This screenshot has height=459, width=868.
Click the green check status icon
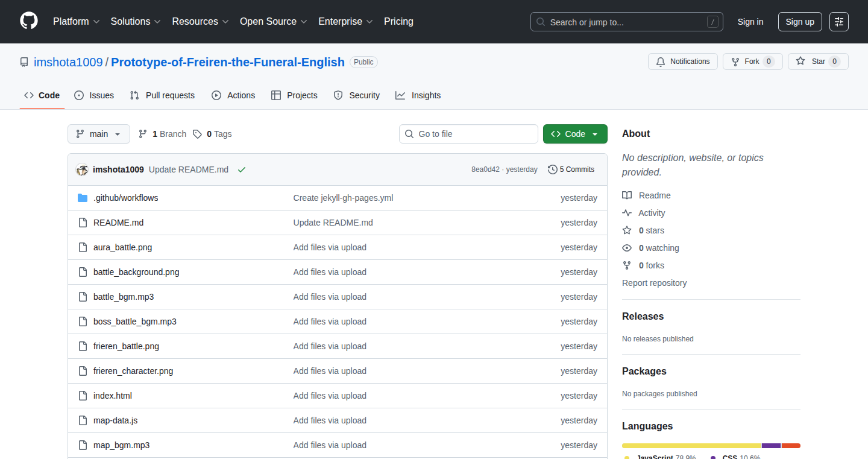242,169
